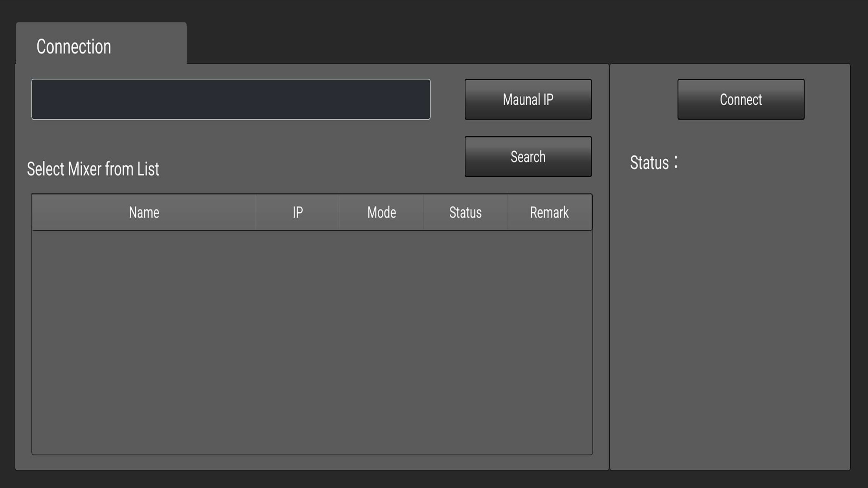Click Select Mixer from List label
Screen dimensions: 868x488
coord(92,169)
